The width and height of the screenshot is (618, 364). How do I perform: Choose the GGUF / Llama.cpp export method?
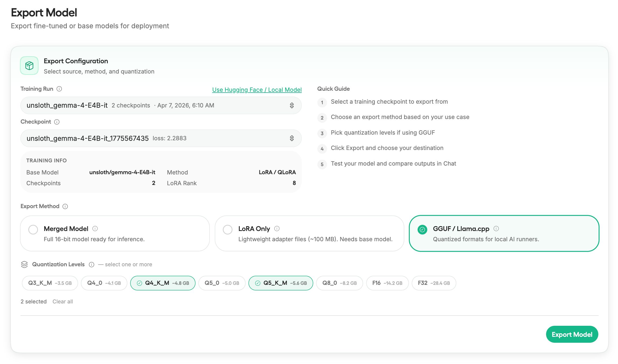tap(422, 230)
